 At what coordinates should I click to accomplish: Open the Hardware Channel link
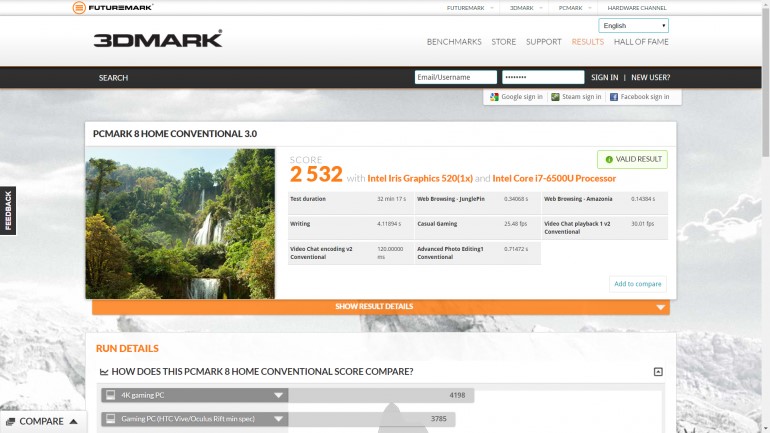coord(636,8)
